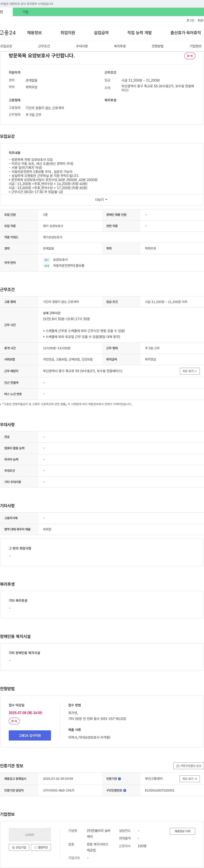Click info icon next to 인증기관
The height and width of the screenshot is (868, 204).
click(x=119, y=779)
